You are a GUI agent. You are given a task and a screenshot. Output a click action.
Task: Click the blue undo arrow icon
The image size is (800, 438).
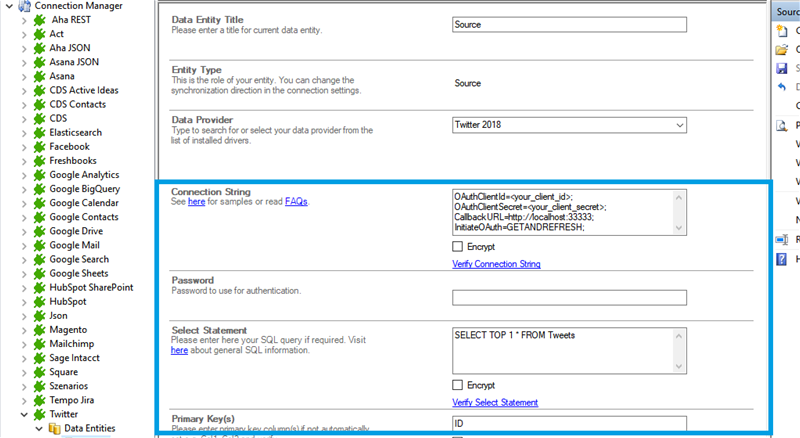[x=782, y=87]
